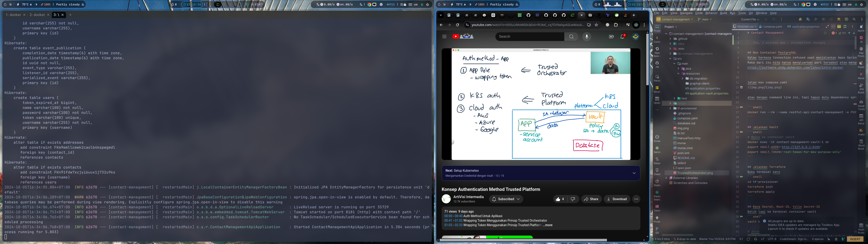Viewport: 868px width, 244px height.
Task: Expand External Libraries in project tree
Action: (x=666, y=178)
